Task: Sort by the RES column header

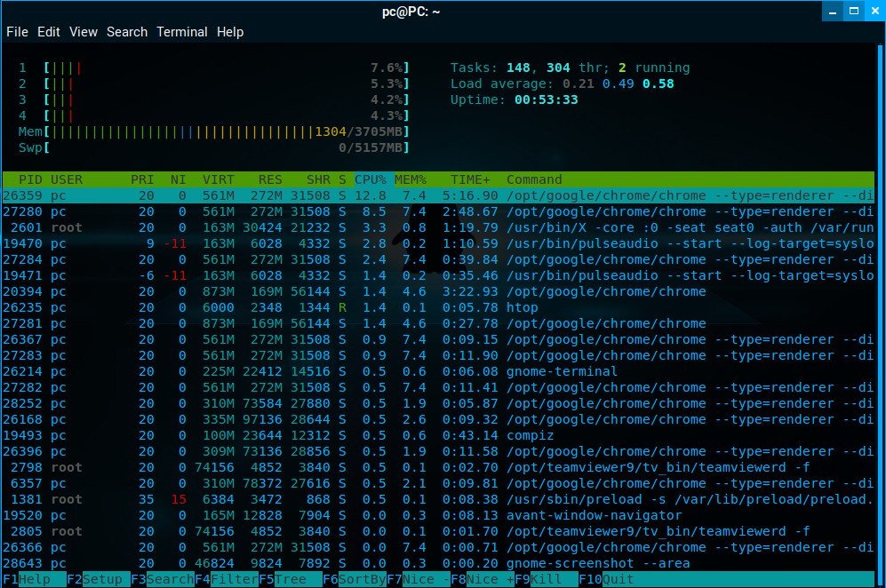Action: (x=270, y=179)
